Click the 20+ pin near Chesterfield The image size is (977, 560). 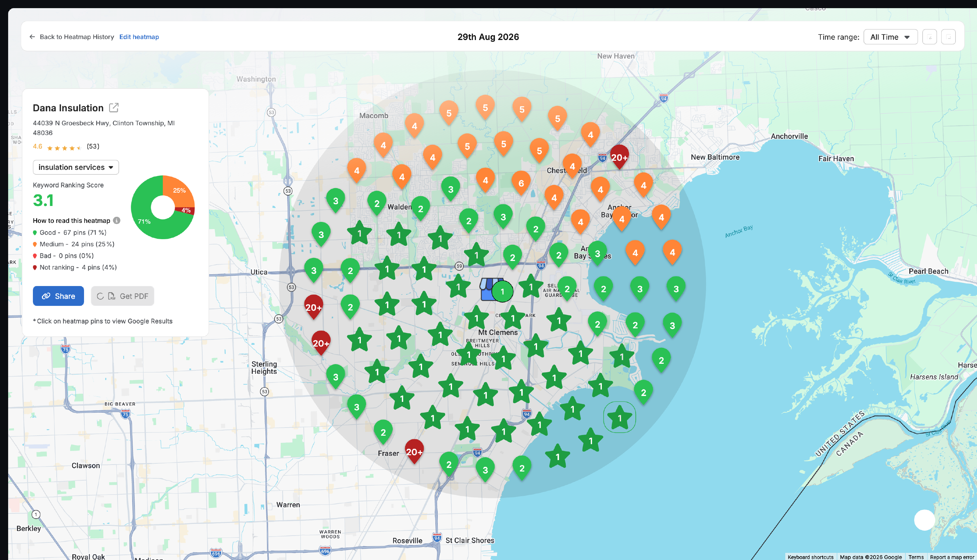[619, 157]
